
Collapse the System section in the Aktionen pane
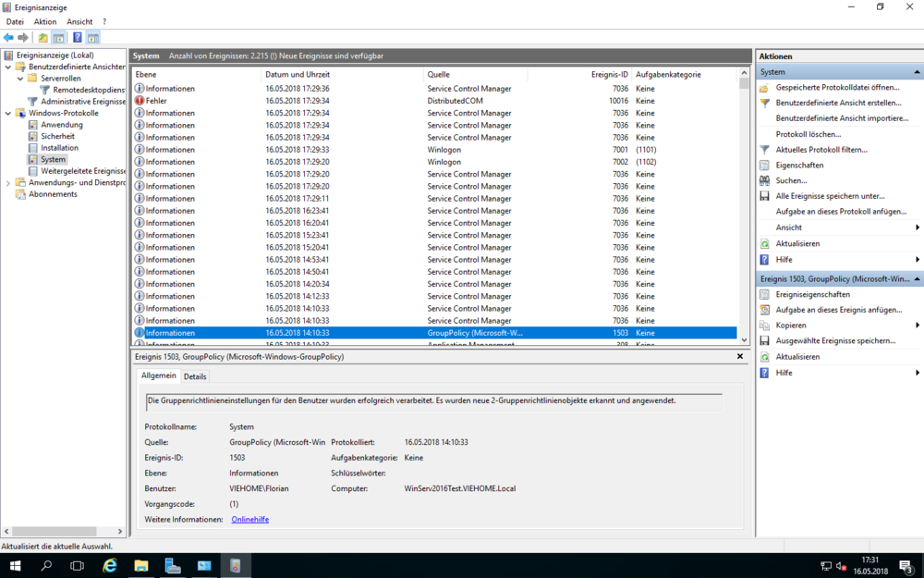918,71
